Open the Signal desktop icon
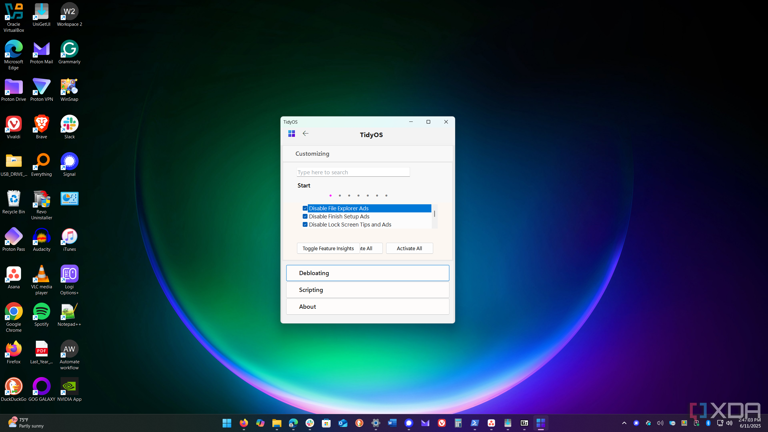This screenshot has width=768, height=432. pyautogui.click(x=69, y=163)
